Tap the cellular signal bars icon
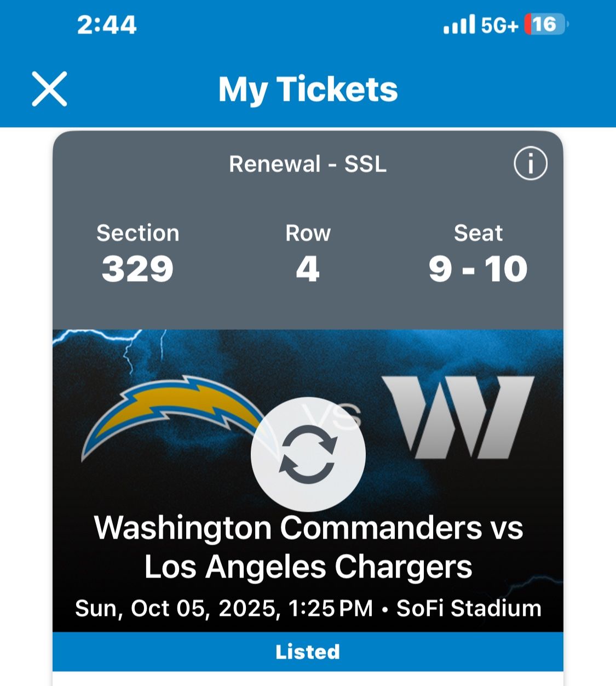The image size is (616, 686). point(459,25)
